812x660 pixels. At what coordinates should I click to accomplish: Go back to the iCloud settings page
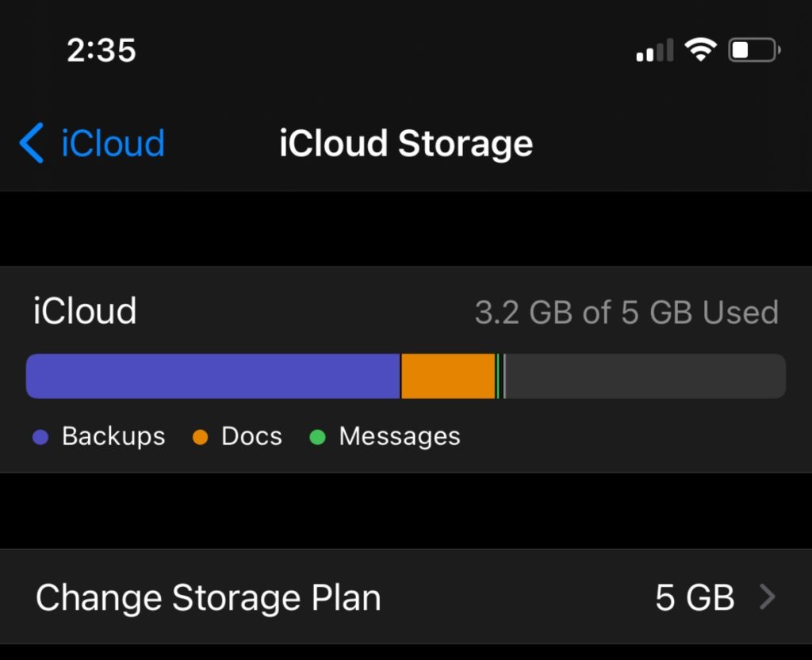coord(90,143)
